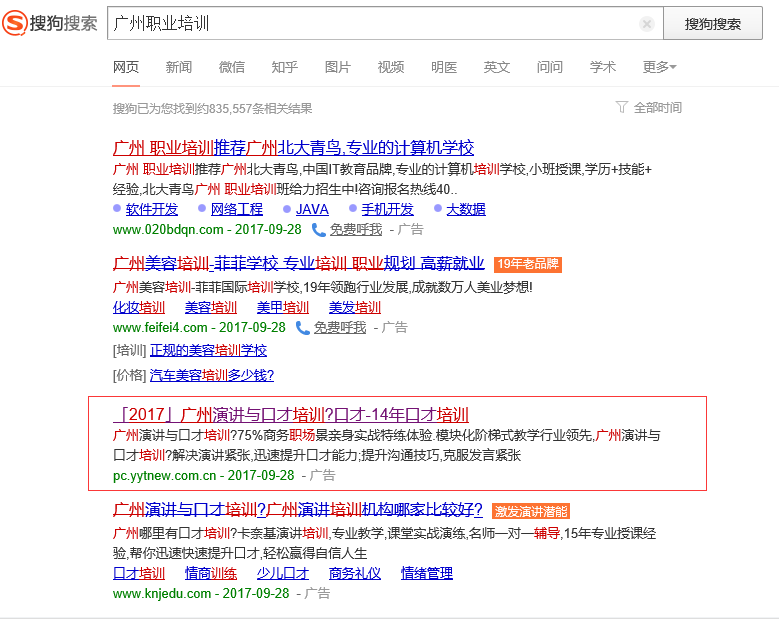
Task: Click the 19年老品牌 orange badge
Action: click(527, 265)
